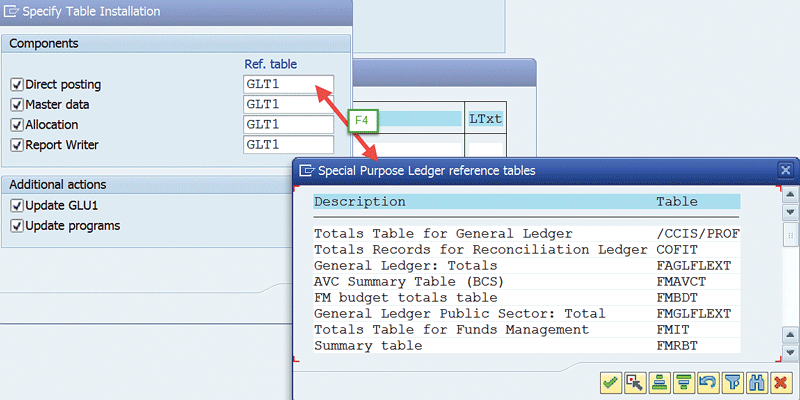Click the Sort descending icon
800x400 pixels.
(x=683, y=381)
